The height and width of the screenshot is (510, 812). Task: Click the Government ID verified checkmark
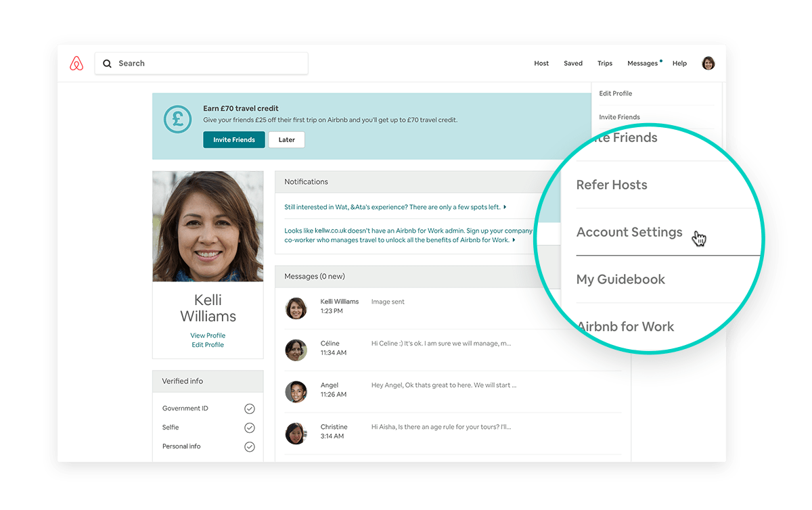tap(250, 409)
